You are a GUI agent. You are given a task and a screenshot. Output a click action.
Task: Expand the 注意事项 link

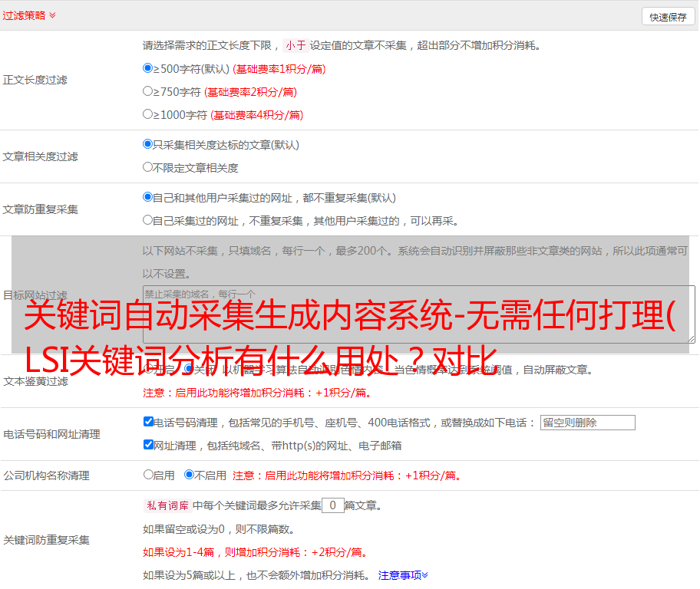pyautogui.click(x=403, y=574)
